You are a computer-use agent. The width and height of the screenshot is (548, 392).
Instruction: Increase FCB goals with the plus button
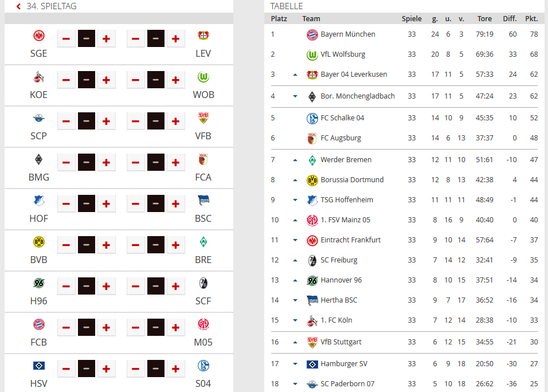[106, 327]
